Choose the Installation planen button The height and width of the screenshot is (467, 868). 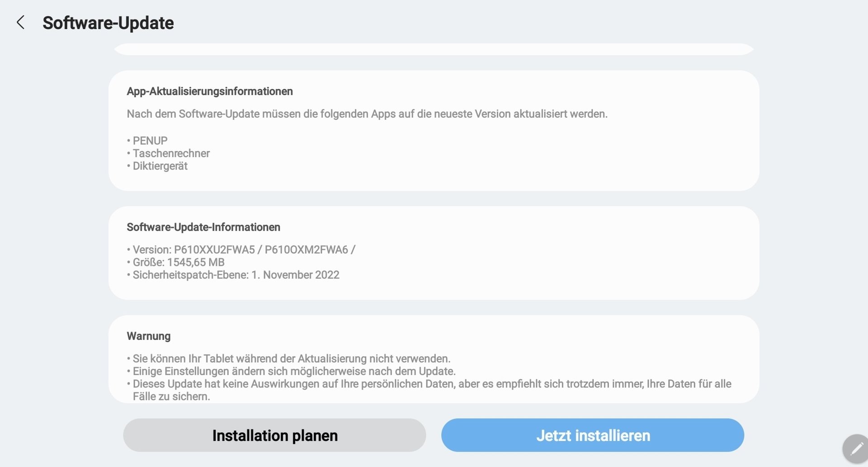click(274, 435)
